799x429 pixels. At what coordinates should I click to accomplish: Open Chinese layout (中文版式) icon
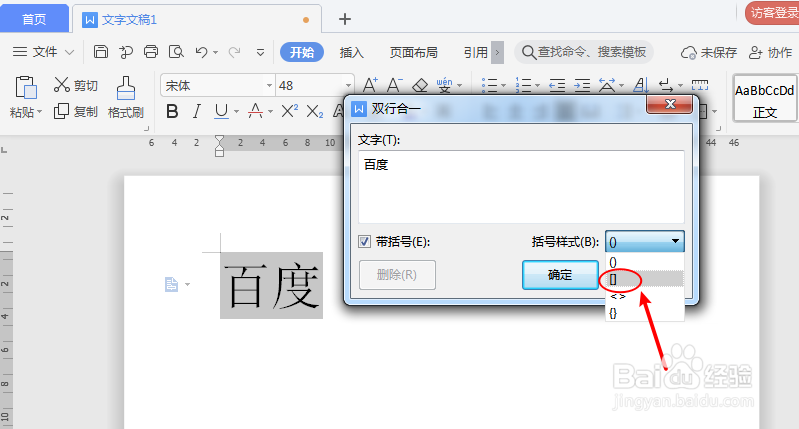click(606, 85)
